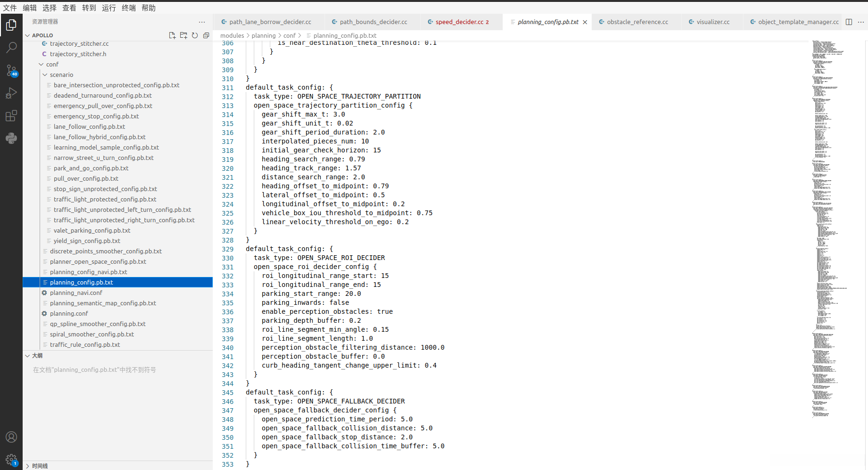The width and height of the screenshot is (868, 470).
Task: Open valet_parking_config.pb.txt file
Action: click(92, 230)
